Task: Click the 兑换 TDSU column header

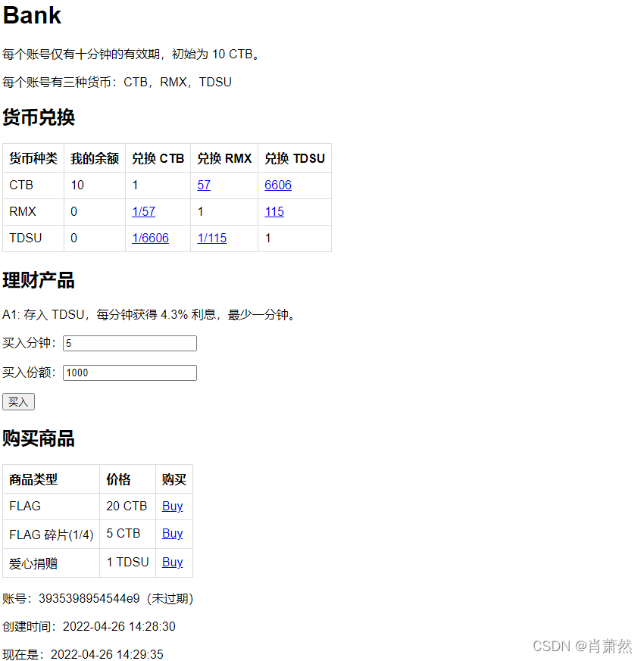Action: (295, 158)
